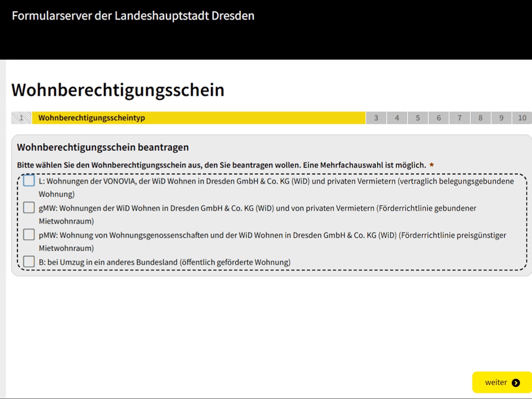Jump to final step 10
The height and width of the screenshot is (399, 532).
point(522,118)
